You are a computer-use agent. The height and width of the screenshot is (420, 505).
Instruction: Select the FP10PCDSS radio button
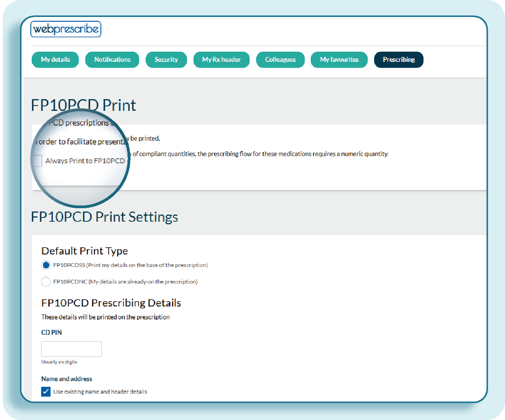46,265
